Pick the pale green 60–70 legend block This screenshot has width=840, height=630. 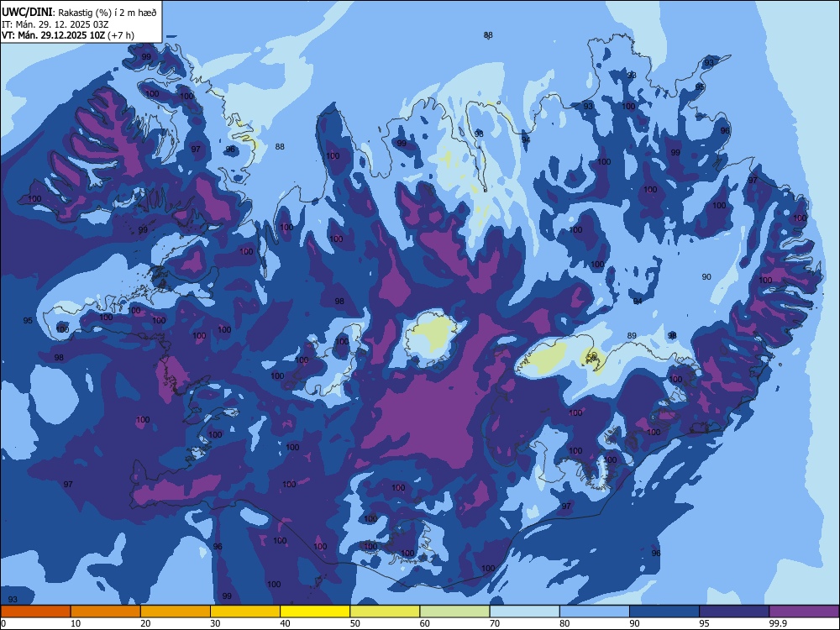454,612
